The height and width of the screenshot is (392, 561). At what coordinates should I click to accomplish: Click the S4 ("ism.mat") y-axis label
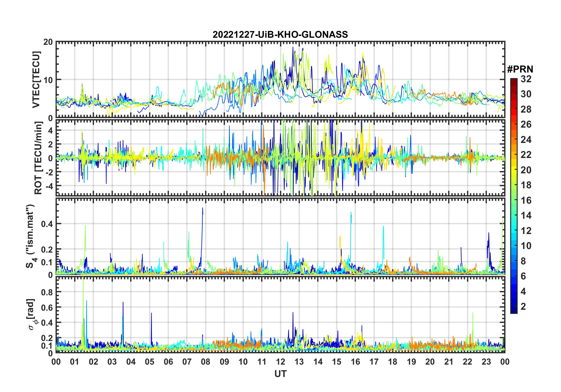coord(30,236)
